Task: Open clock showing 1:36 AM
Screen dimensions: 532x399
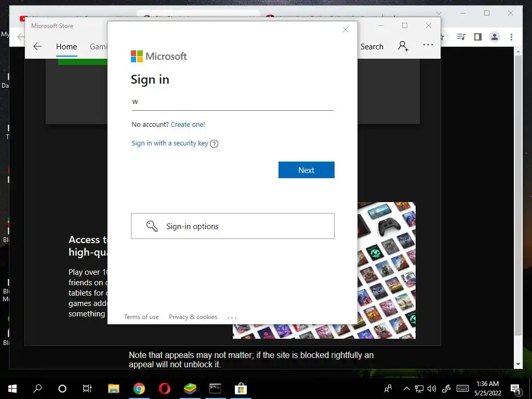Action: pyautogui.click(x=487, y=389)
